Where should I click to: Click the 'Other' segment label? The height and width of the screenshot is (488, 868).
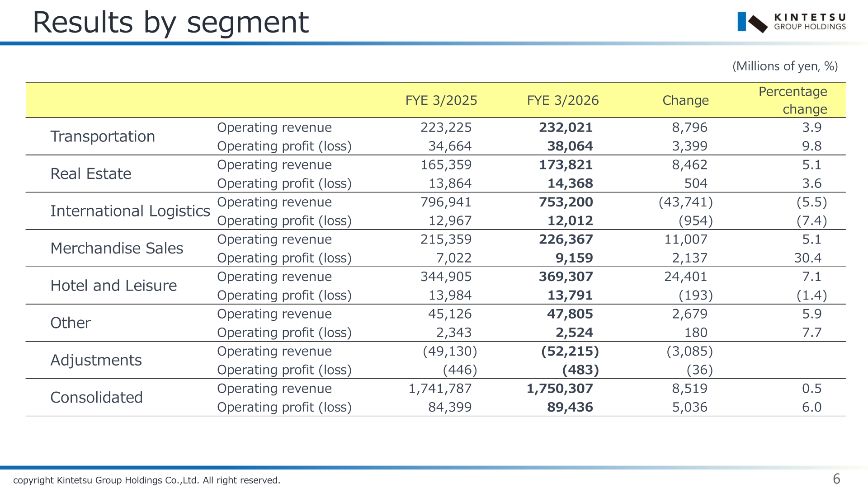[x=71, y=323]
